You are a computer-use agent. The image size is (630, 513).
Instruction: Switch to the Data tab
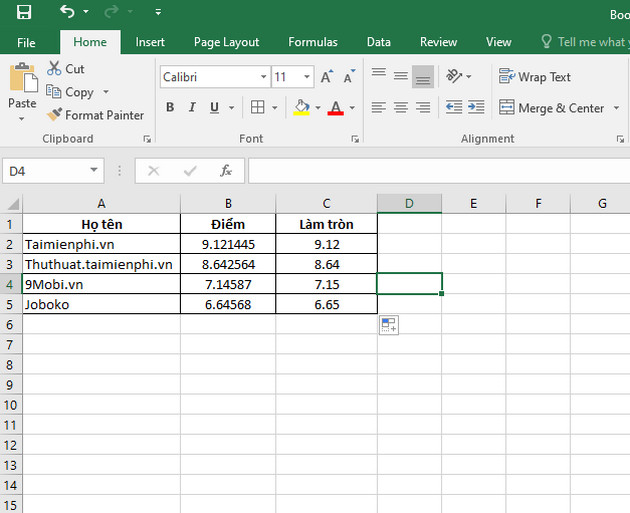378,42
